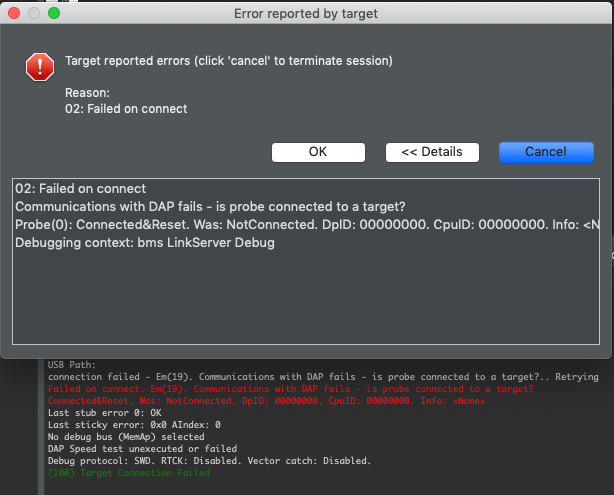Close the error dialog with the red window button

(x=14, y=14)
